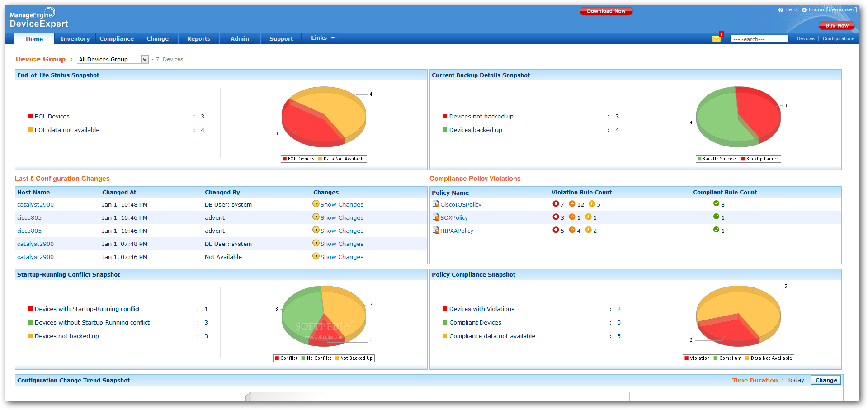
Task: Click the red critical violation icon for CiscoIOSPolicy
Action: 556,204
